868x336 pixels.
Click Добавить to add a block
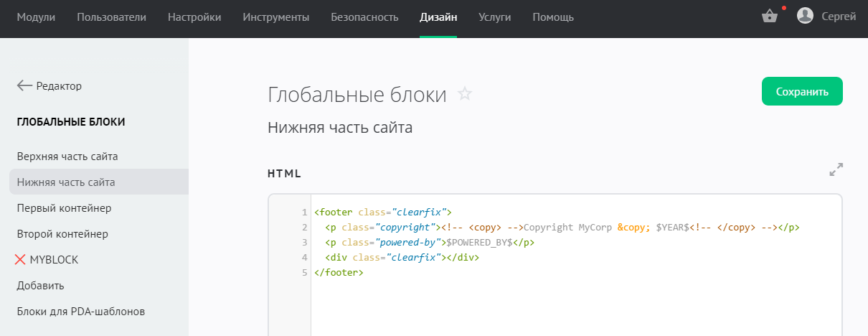point(41,286)
